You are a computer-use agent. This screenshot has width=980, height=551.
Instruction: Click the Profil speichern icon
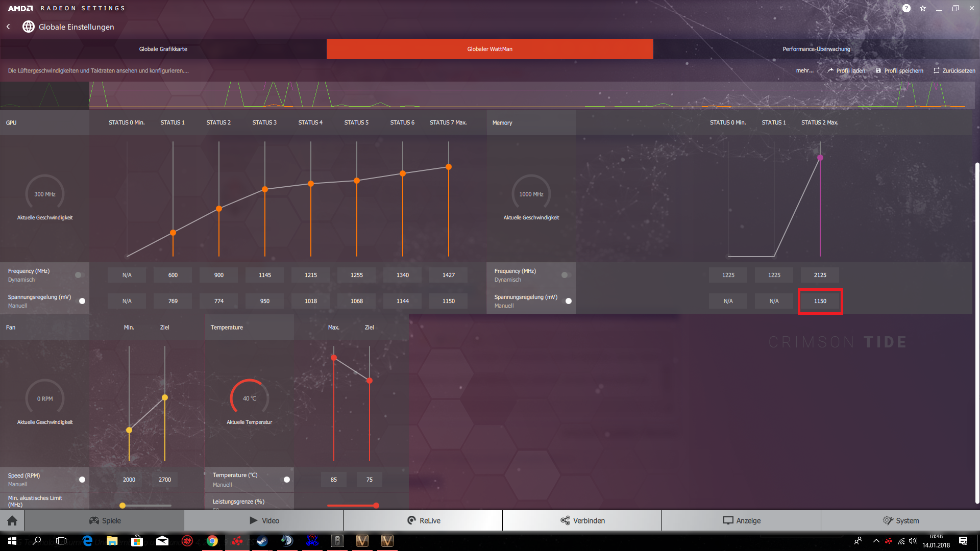click(x=878, y=70)
